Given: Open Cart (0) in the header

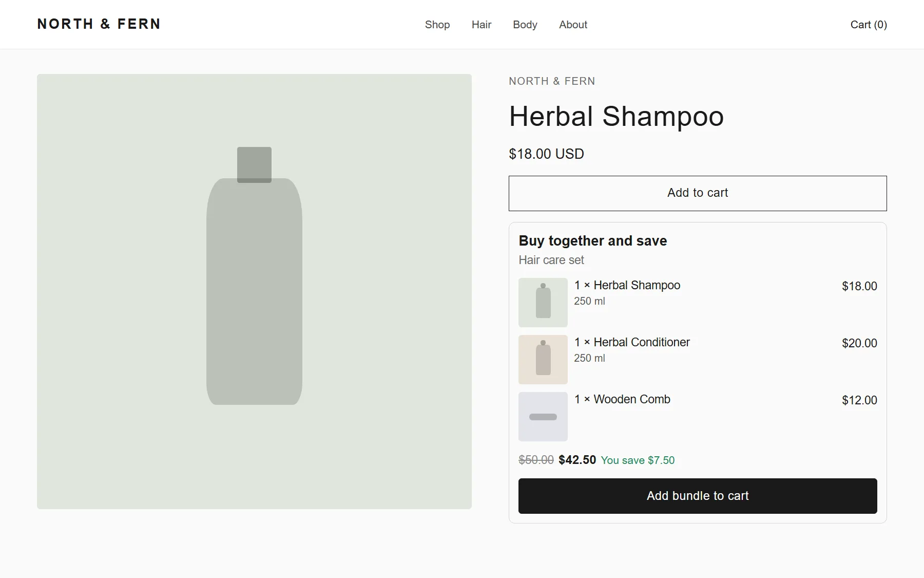Looking at the screenshot, I should (869, 25).
